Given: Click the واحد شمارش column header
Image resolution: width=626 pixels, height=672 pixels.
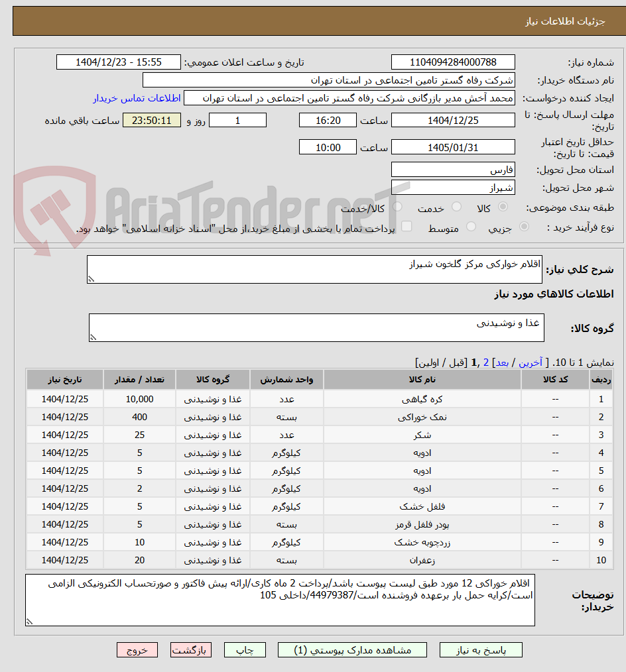Looking at the screenshot, I should click(286, 380).
